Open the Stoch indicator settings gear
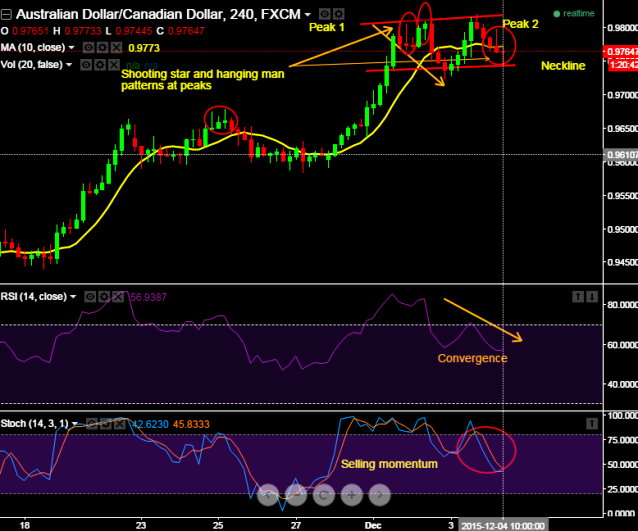The image size is (638, 531). tap(106, 424)
